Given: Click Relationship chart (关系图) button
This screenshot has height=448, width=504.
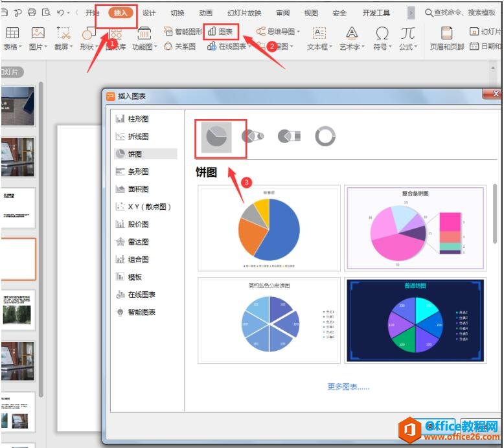Looking at the screenshot, I should point(180,46).
